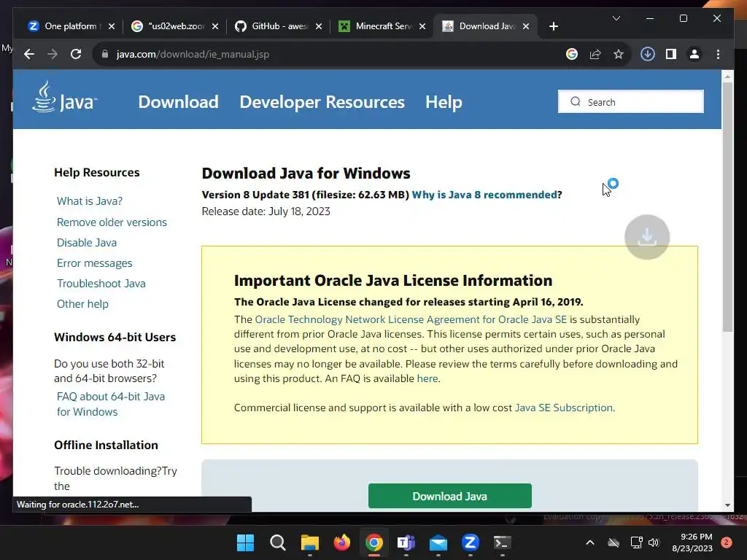The height and width of the screenshot is (560, 747).
Task: Open the Chrome profile icon
Action: point(694,54)
